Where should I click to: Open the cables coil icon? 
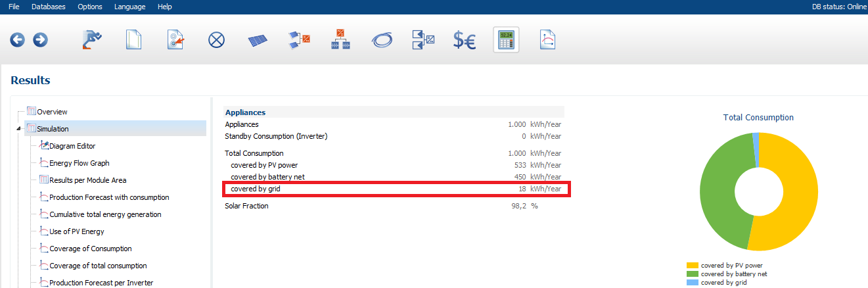pyautogui.click(x=382, y=40)
